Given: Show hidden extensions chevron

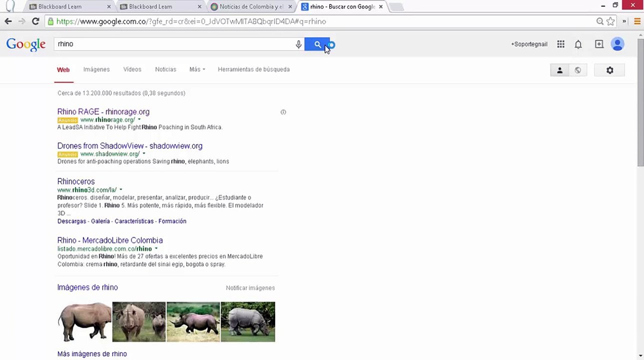Looking at the screenshot, I should [624, 21].
